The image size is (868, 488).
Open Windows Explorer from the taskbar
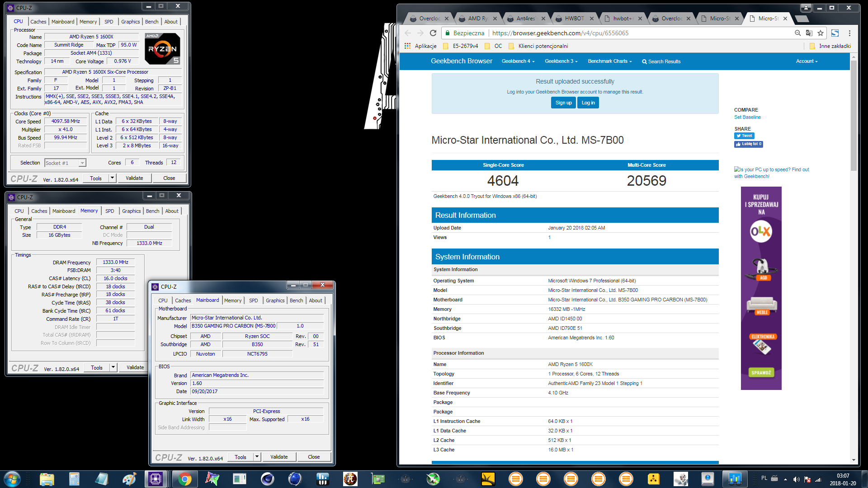(x=47, y=479)
